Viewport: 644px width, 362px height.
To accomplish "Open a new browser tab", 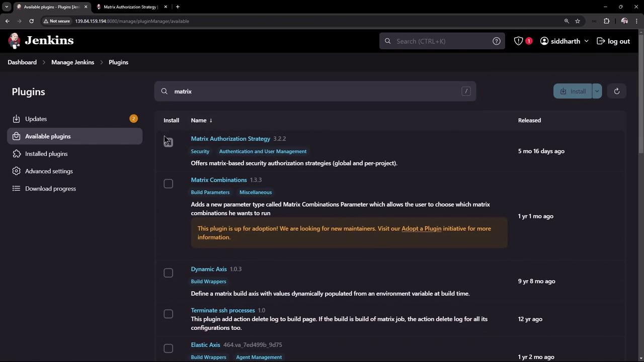I will pos(178,7).
